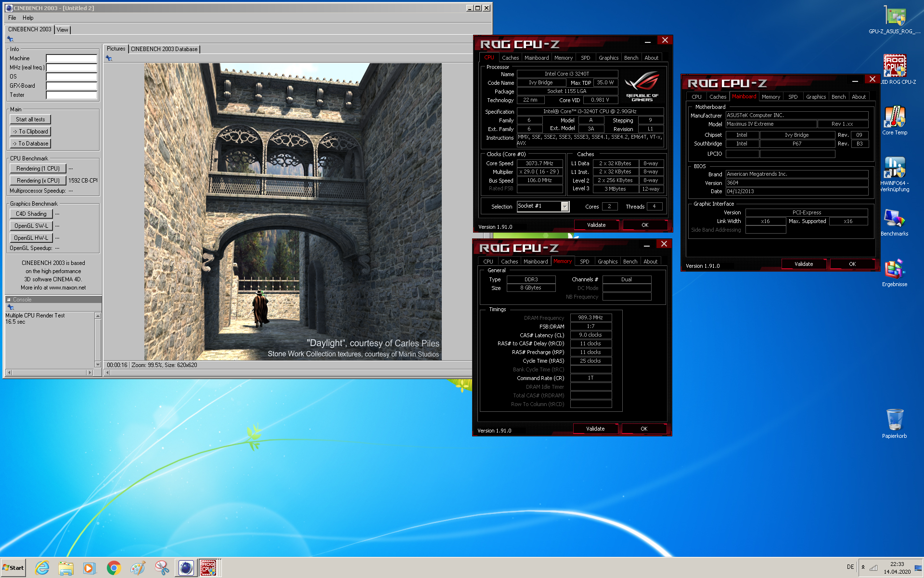Screen dimensions: 924x578
Task: Click the Start button
Action: 13,568
